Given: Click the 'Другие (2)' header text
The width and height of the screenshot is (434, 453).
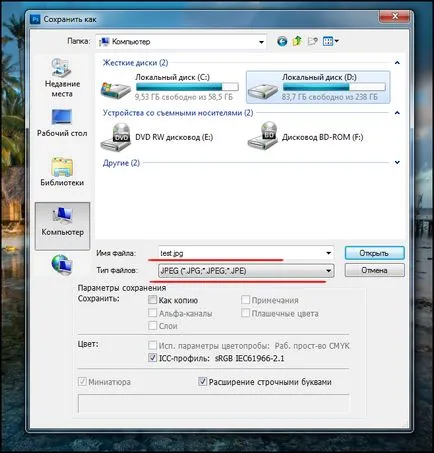Looking at the screenshot, I should pyautogui.click(x=121, y=163).
